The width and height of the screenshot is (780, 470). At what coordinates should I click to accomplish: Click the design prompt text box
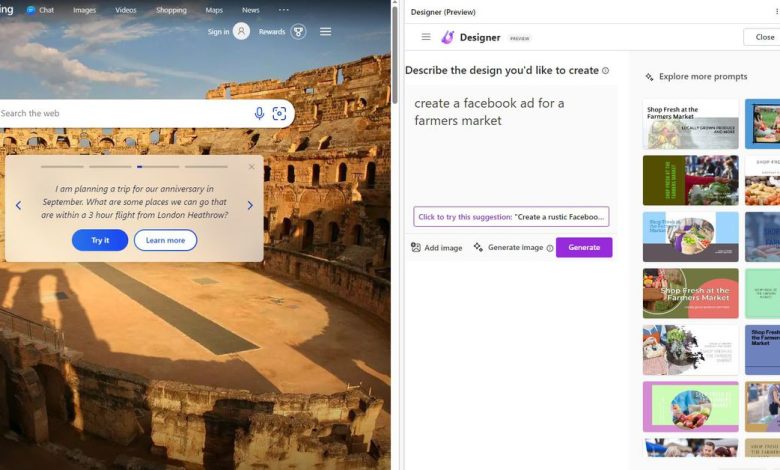pyautogui.click(x=511, y=144)
